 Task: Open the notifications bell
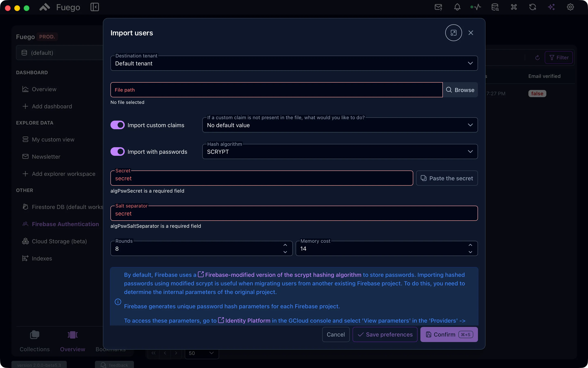pyautogui.click(x=457, y=7)
